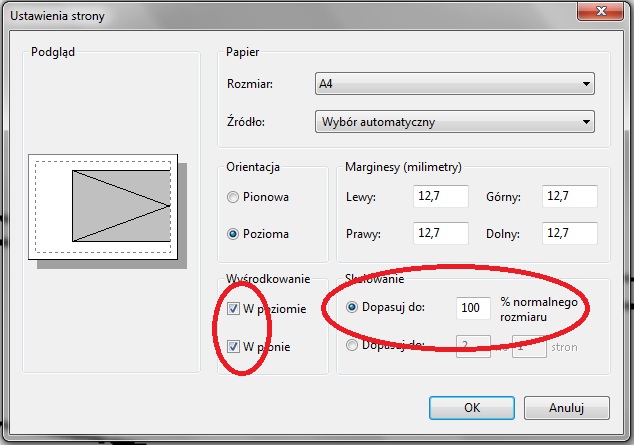Click the page preview thumbnail in Podgląd

[106, 206]
